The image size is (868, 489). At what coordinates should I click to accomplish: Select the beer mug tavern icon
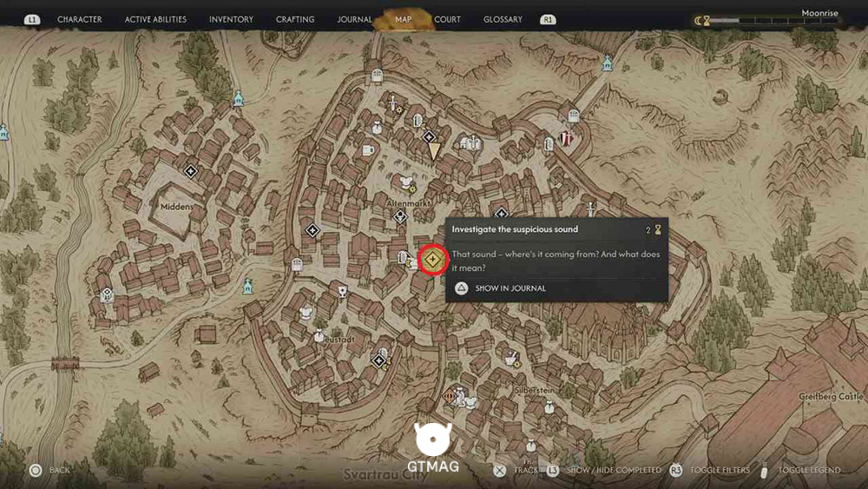[x=367, y=150]
